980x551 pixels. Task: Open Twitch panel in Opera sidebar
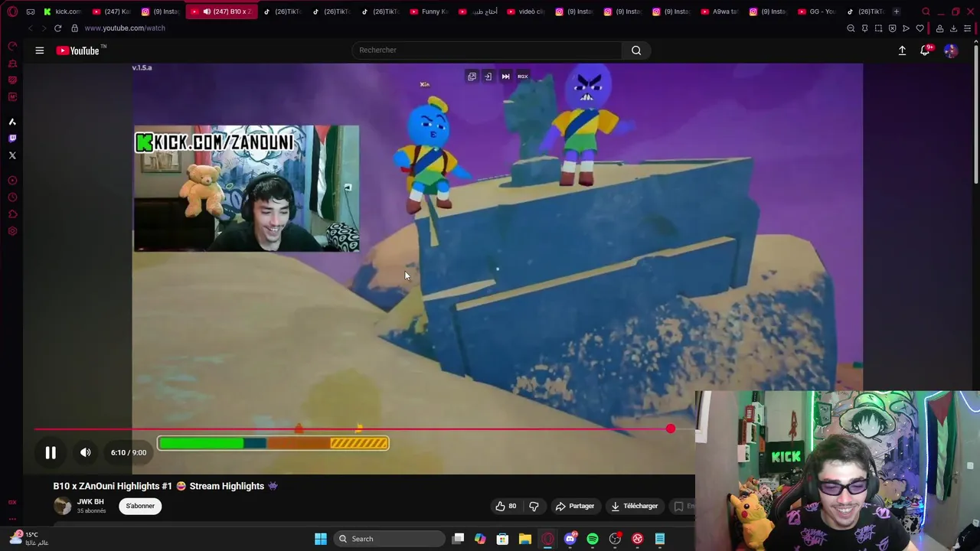(x=12, y=139)
